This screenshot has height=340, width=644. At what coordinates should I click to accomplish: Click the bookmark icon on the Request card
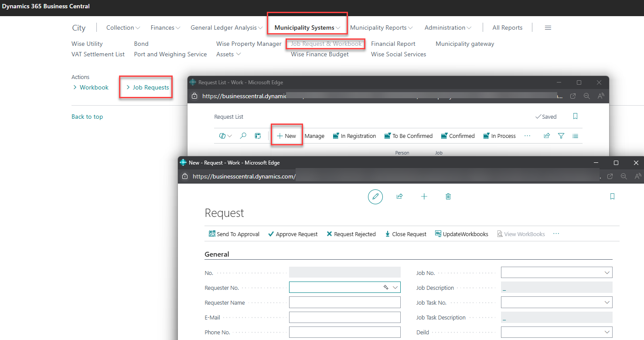[x=612, y=196]
